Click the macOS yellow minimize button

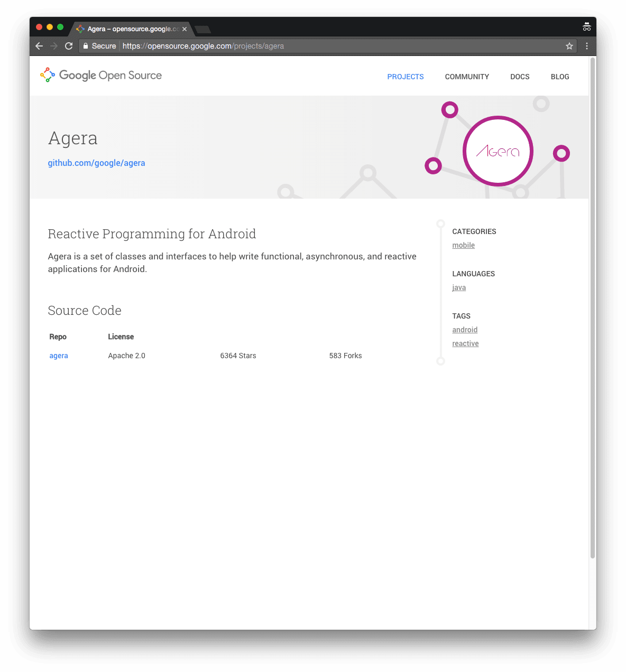[50, 27]
